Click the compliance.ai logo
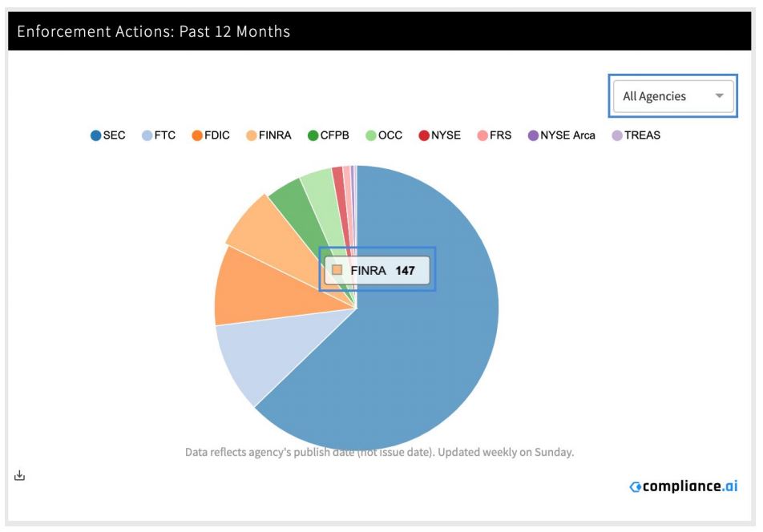Screen dimensions: 763x532 pyautogui.click(x=684, y=486)
